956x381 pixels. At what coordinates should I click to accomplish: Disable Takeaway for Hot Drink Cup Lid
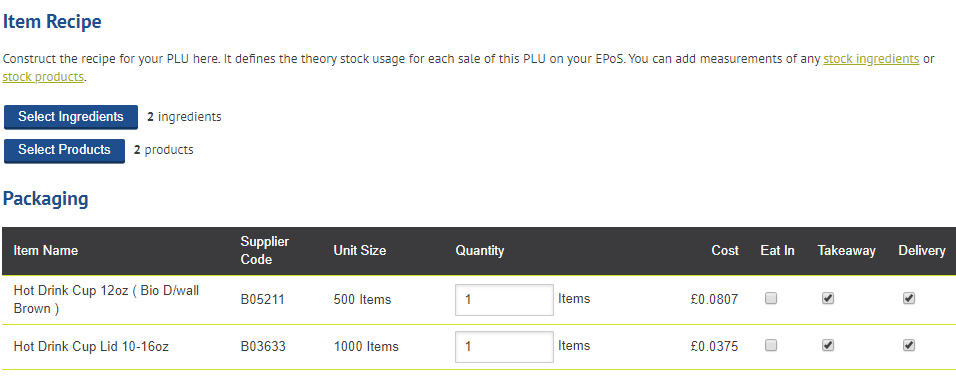(x=828, y=346)
